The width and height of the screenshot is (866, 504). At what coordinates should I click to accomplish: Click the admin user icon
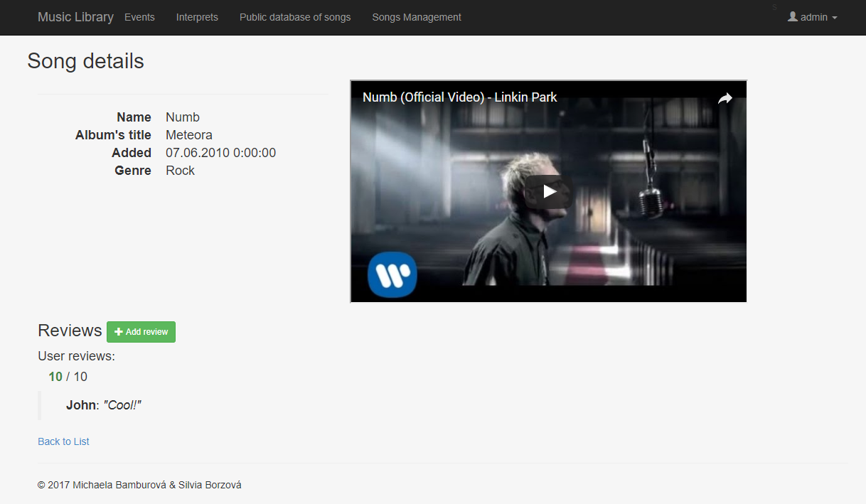(x=793, y=16)
